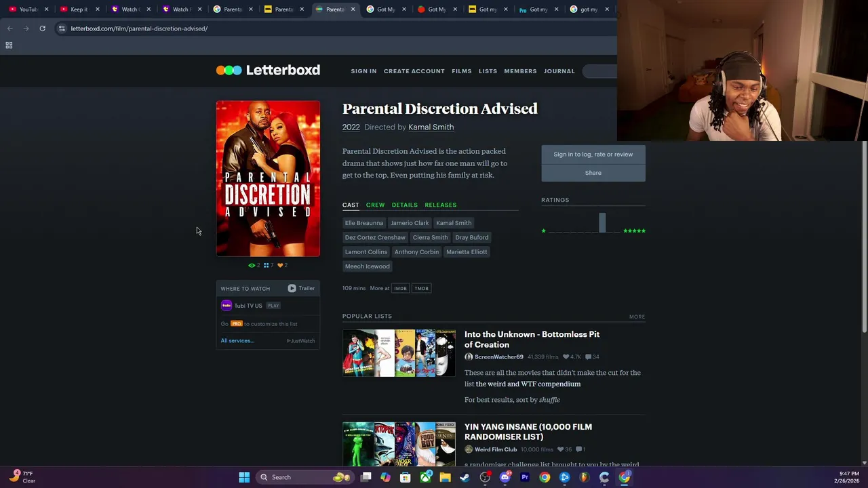Click the Tubi TV icon

click(226, 306)
